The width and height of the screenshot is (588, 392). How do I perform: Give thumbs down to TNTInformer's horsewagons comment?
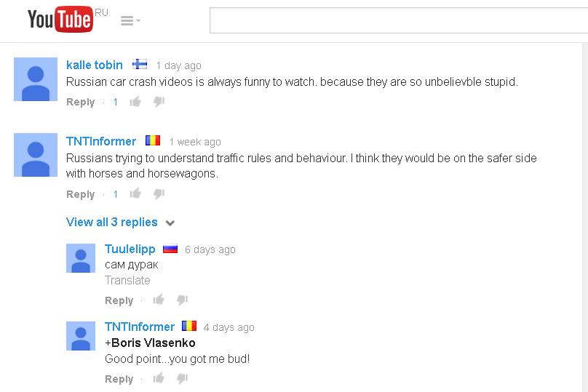coord(159,193)
